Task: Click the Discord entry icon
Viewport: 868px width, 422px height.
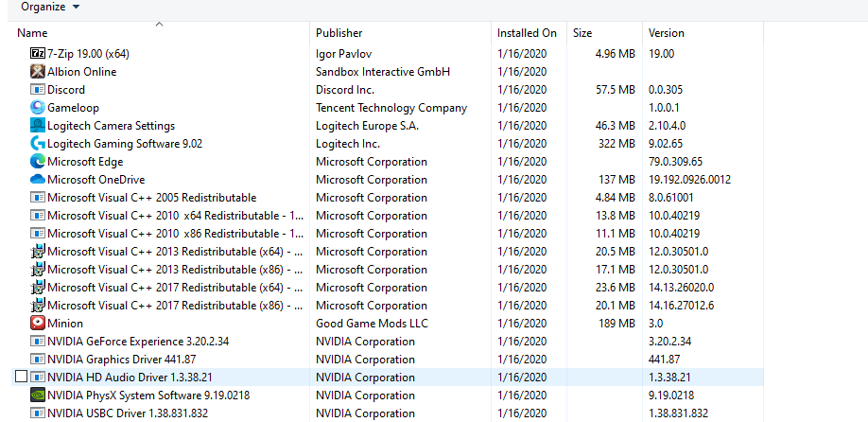Action: coord(37,90)
